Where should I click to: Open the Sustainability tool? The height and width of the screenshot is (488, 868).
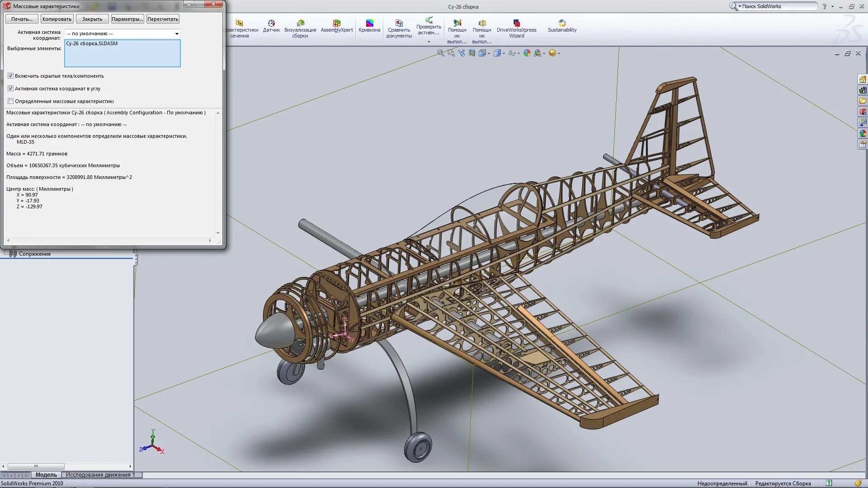tap(562, 26)
